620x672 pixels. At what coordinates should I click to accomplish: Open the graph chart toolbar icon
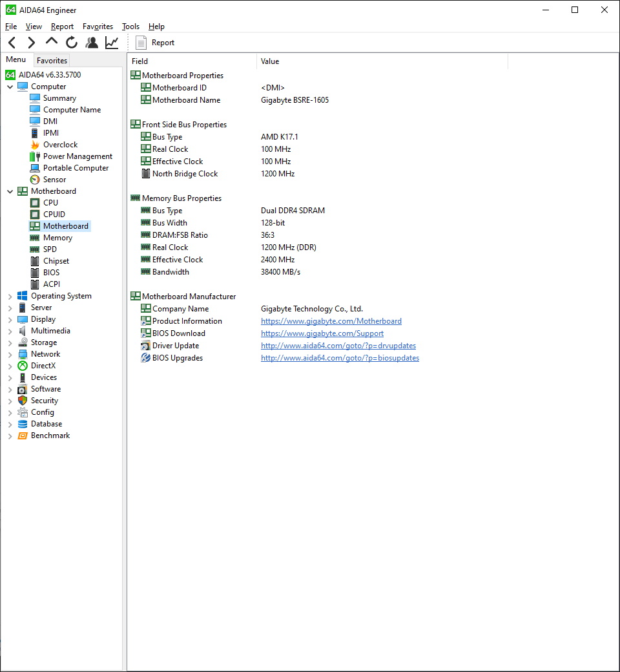[x=112, y=43]
